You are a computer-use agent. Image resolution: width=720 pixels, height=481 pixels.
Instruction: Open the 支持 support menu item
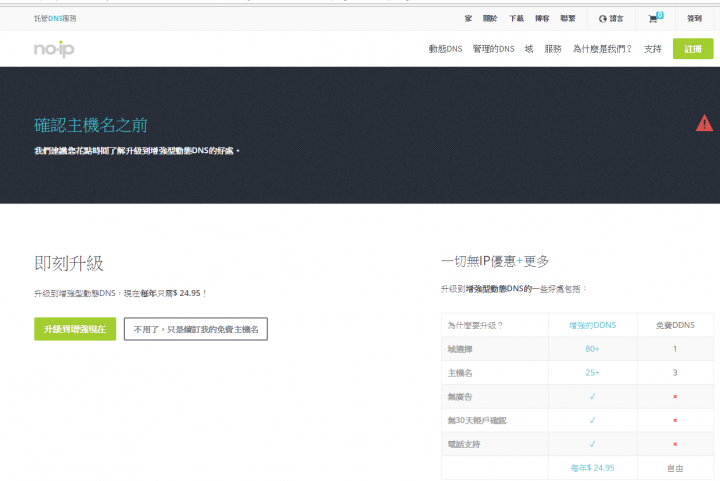pyautogui.click(x=652, y=49)
